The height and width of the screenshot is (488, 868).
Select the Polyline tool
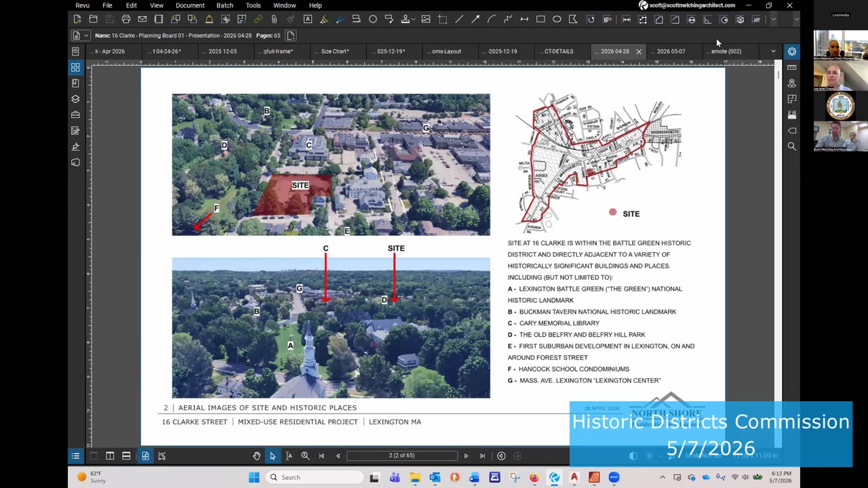508,19
